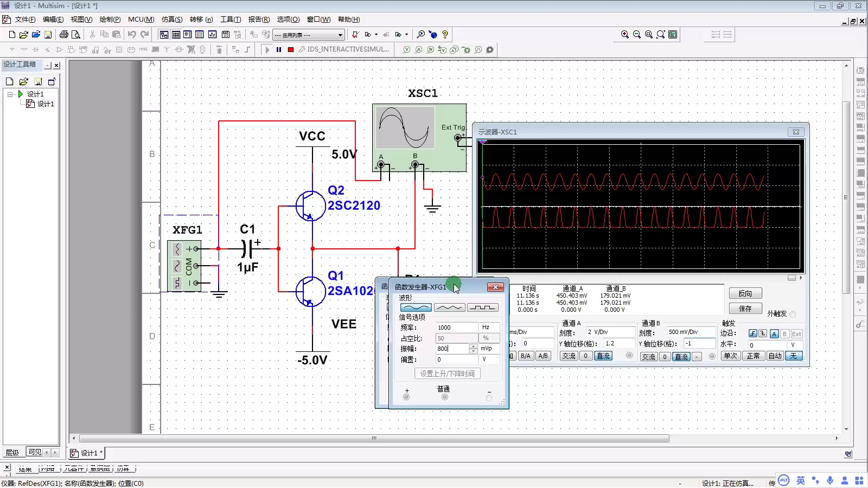Click the function generator common (普通) terminal radio
Screen dimensions: 868x488
pos(445,397)
